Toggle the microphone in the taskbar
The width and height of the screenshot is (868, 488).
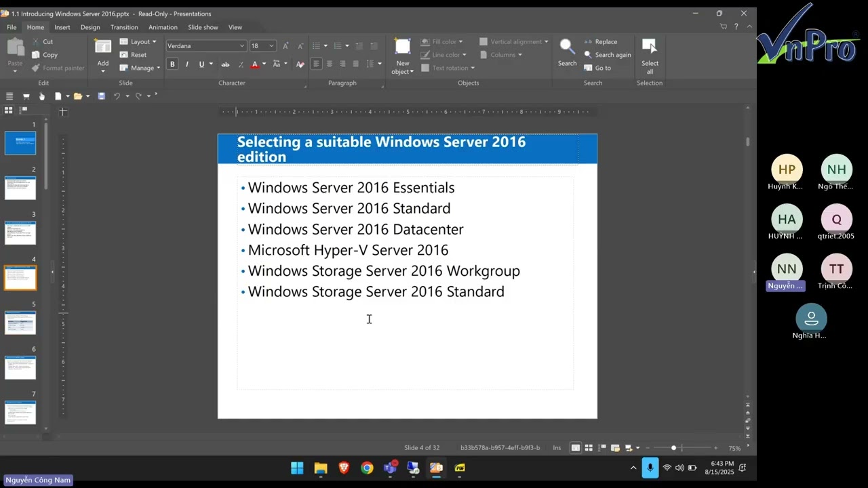[x=650, y=468]
